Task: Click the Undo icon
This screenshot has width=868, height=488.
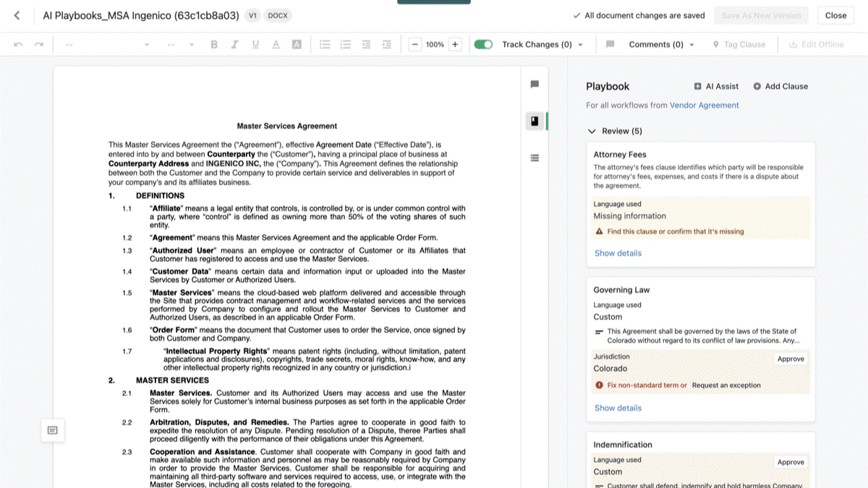Action: [x=20, y=44]
